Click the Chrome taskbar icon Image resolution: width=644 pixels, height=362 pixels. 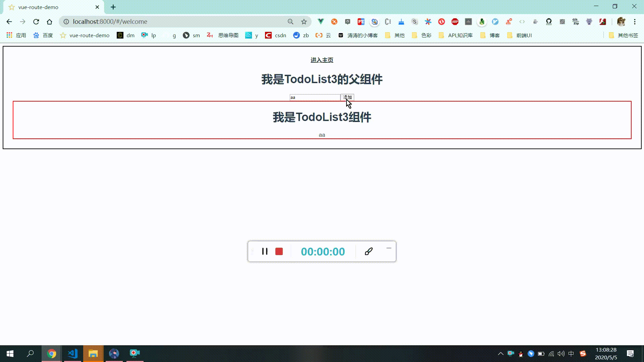pyautogui.click(x=52, y=353)
